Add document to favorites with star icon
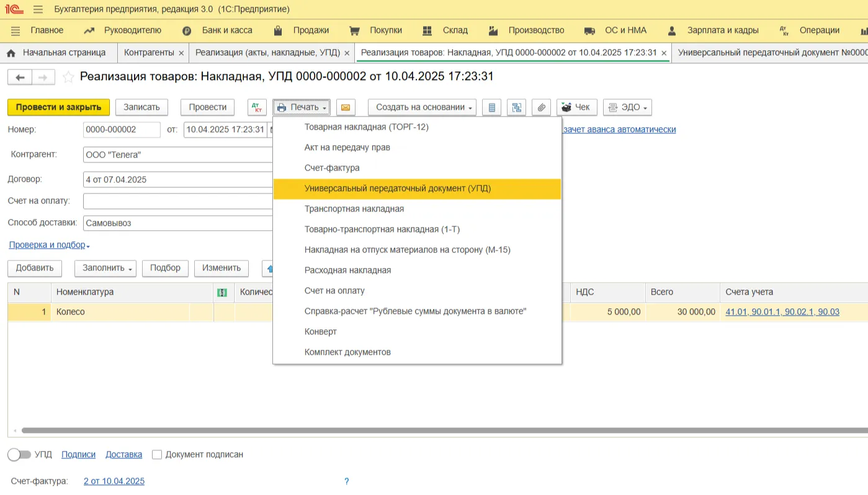 click(x=68, y=78)
